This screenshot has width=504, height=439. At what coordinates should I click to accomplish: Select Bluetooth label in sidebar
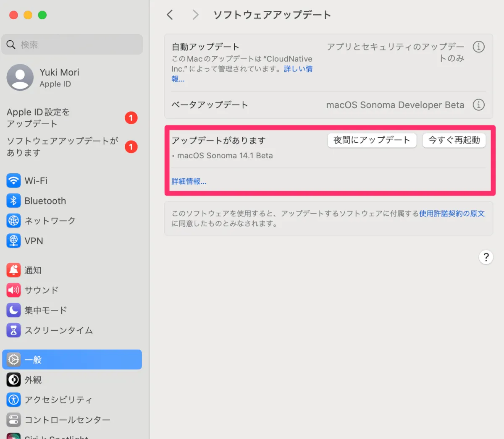pyautogui.click(x=45, y=201)
